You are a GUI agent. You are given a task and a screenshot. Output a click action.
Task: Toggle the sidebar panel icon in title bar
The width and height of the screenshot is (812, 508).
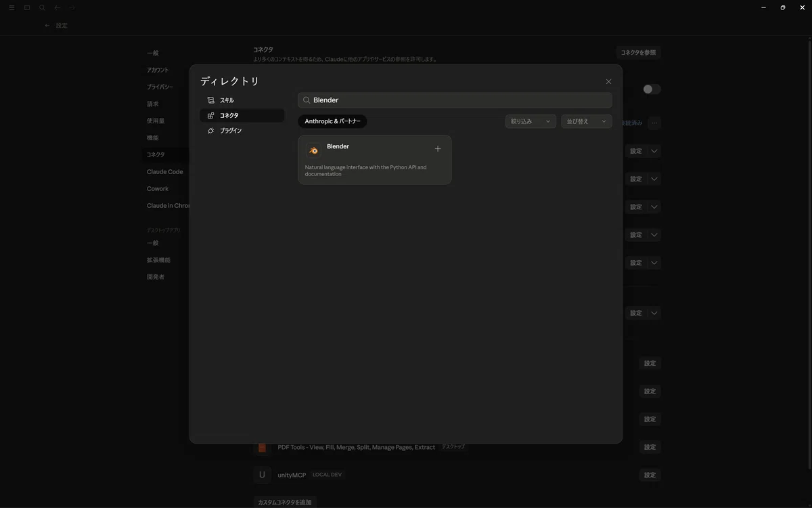pyautogui.click(x=27, y=7)
